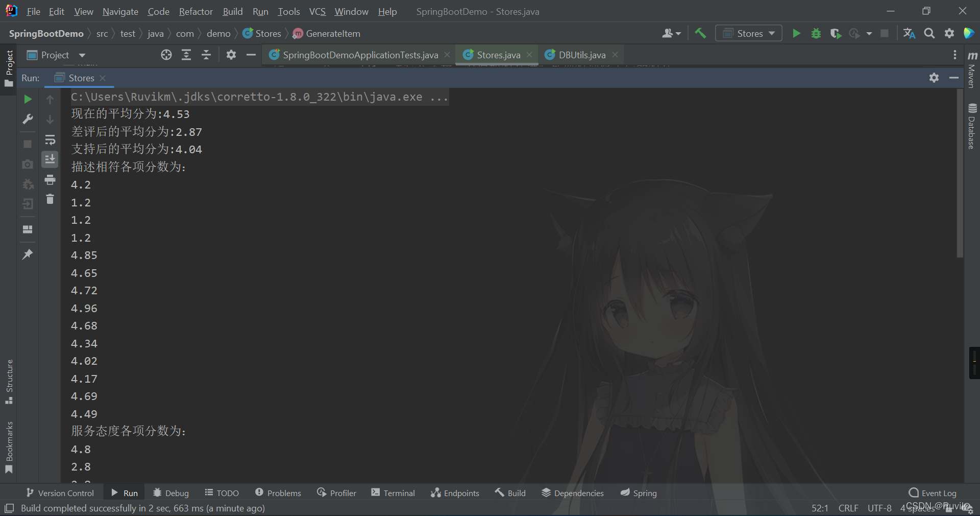The image size is (980, 516).
Task: Click the console vertical scrollbar
Action: 960,174
